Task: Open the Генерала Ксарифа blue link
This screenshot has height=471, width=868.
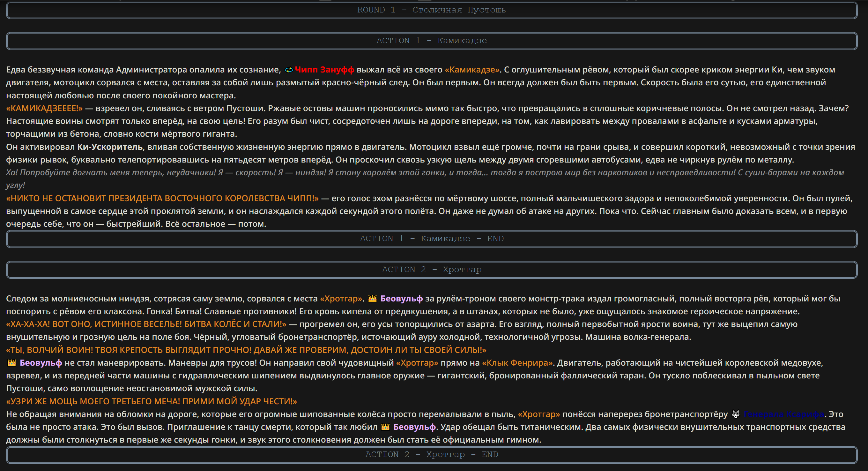Action: point(784,414)
